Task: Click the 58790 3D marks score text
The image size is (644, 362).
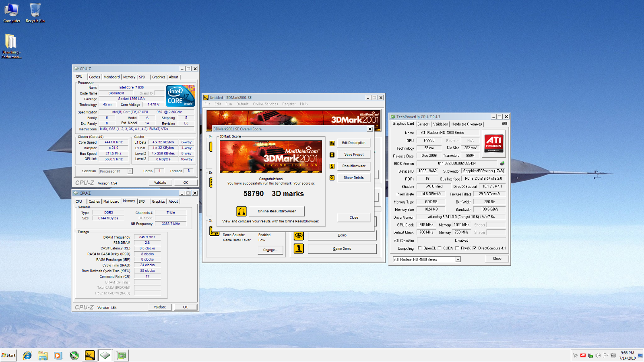Action: (x=274, y=193)
